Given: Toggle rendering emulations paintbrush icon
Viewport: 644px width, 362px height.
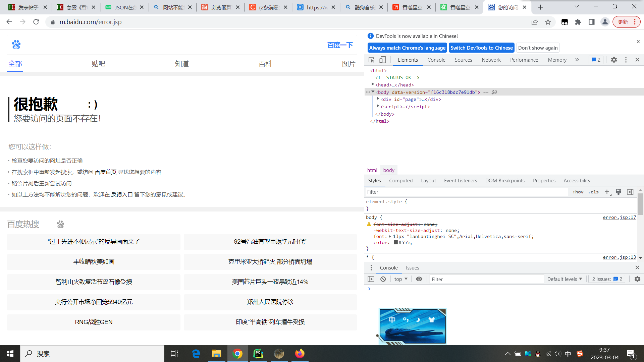Looking at the screenshot, I should (x=619, y=192).
